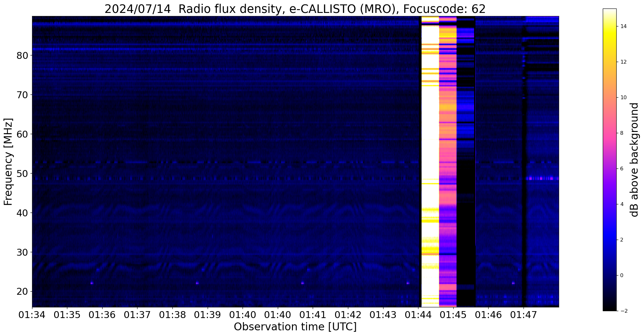The width and height of the screenshot is (644, 336).
Task: Click the colorbar tick value 12
Action: [623, 62]
